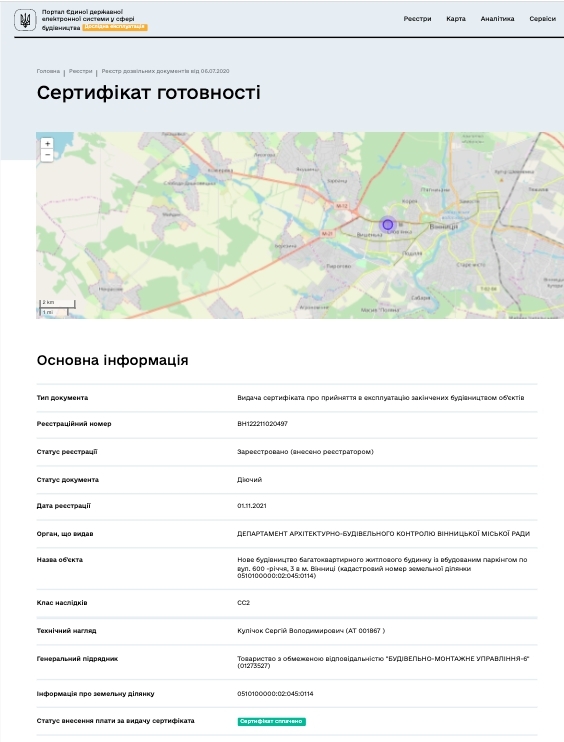Viewport: 564px width, 742px height.
Task: Open the Карта menu item
Action: click(x=456, y=18)
